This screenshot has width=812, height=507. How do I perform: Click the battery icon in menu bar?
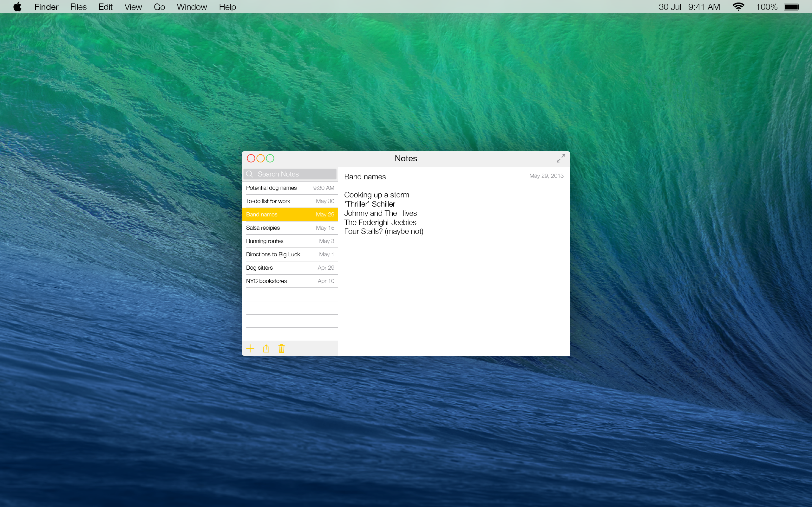791,7
